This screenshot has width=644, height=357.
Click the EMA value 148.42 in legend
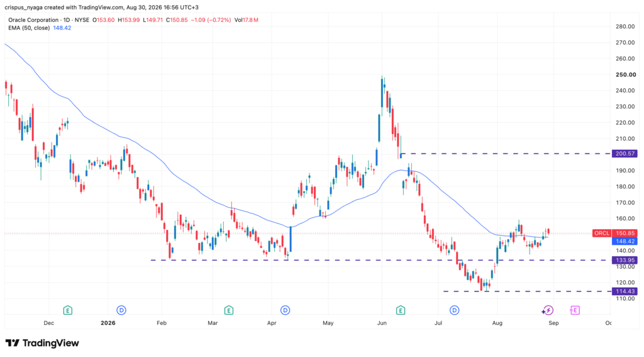coord(62,28)
